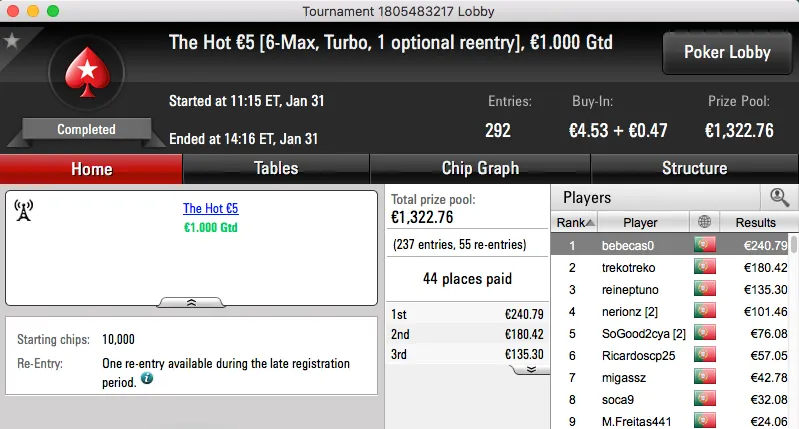Collapse the tournament description panel

coord(191,301)
